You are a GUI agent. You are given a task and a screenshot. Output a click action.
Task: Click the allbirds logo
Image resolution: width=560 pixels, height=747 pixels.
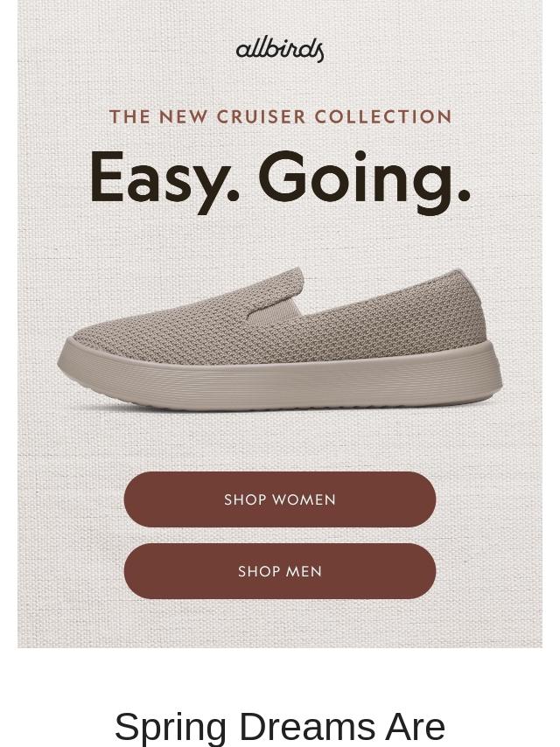pos(280,50)
